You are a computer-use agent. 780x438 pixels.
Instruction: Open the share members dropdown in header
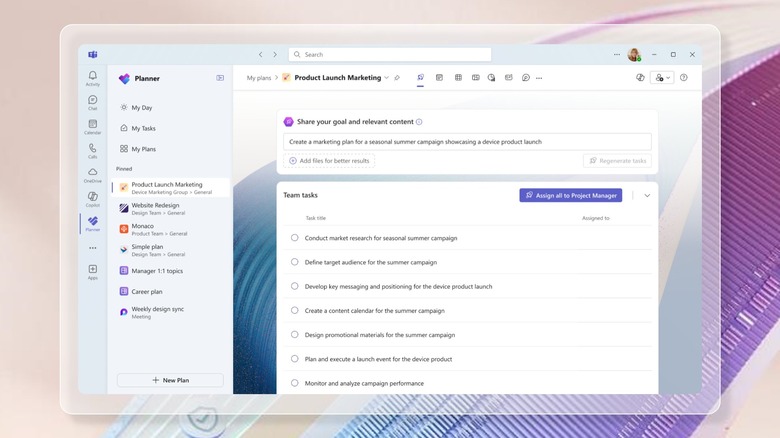point(662,78)
